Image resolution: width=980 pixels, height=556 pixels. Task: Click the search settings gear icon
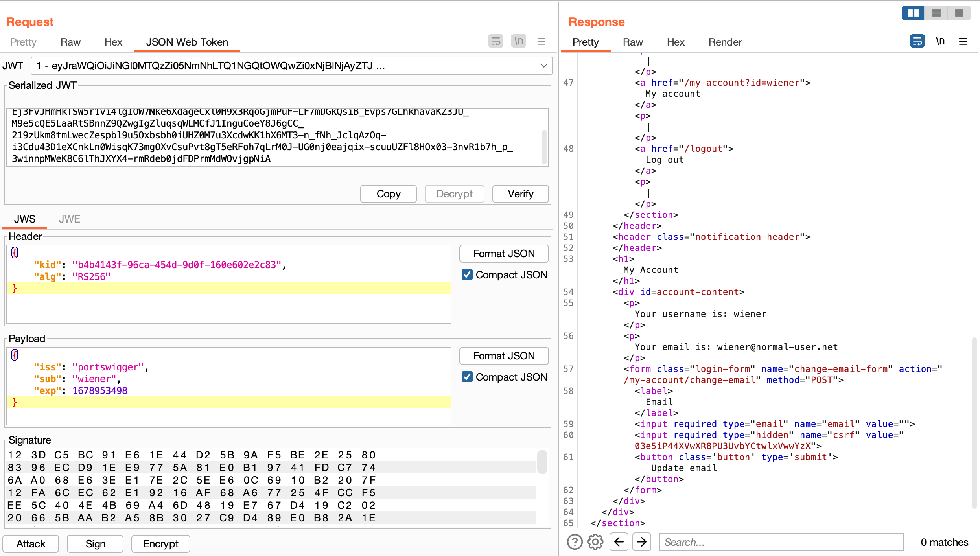click(x=595, y=542)
